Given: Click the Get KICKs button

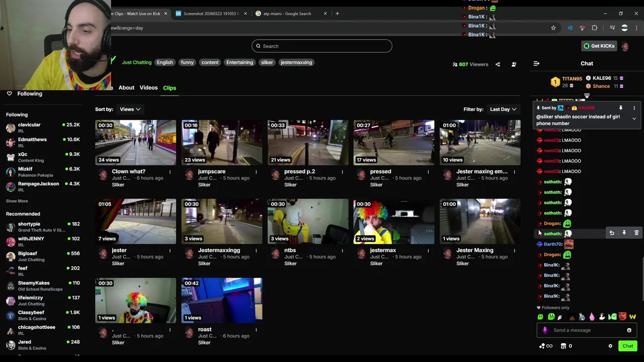Looking at the screenshot, I should pos(599,46).
